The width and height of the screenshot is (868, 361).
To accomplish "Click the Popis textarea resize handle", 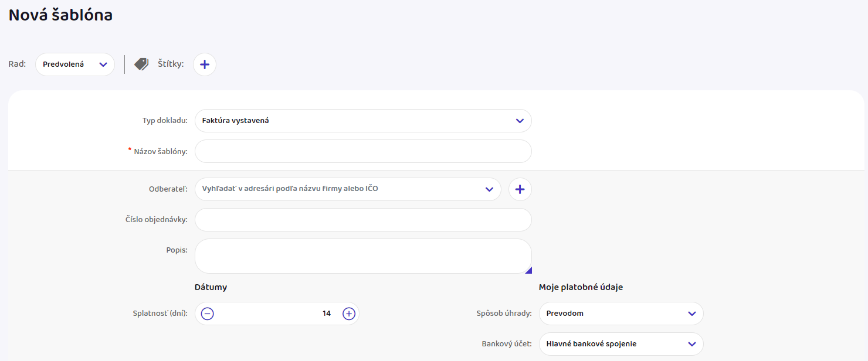I will tap(528, 270).
